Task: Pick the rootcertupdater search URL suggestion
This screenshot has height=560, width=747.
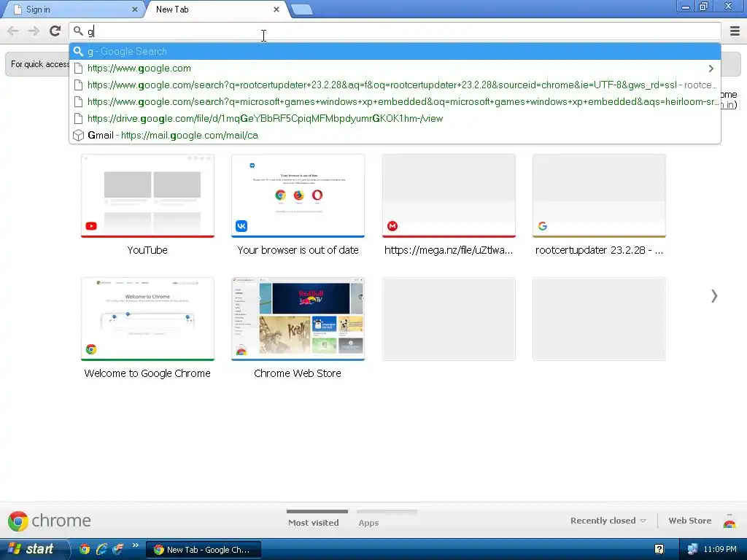Action: pyautogui.click(x=395, y=85)
